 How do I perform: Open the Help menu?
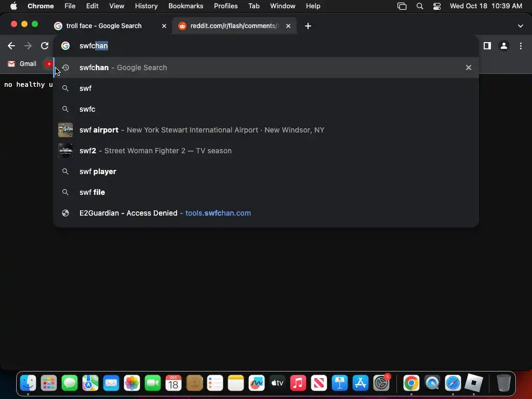(313, 6)
